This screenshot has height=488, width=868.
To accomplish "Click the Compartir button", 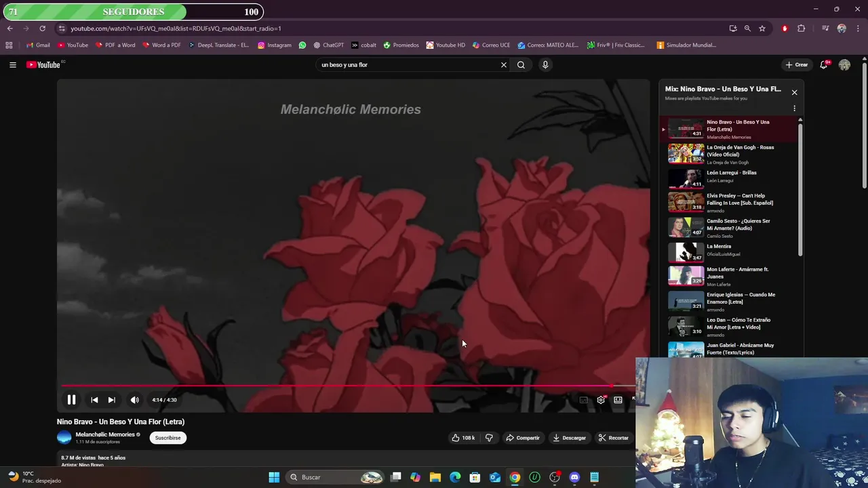I will pos(523,438).
